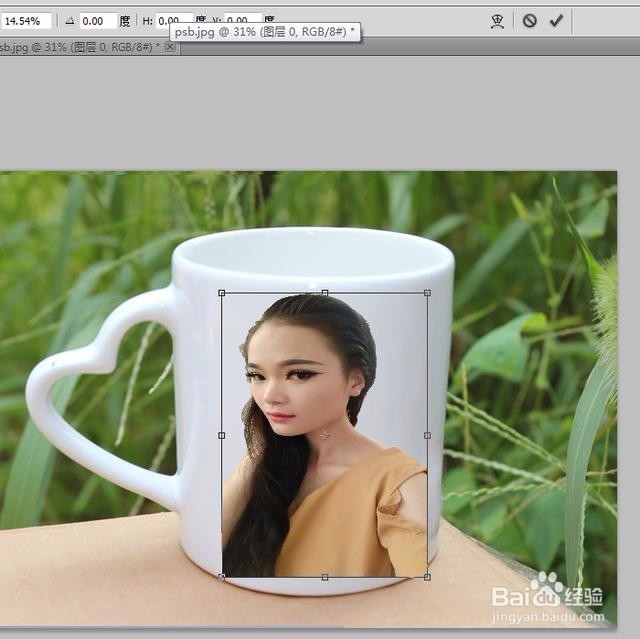Click the transform center reference point
640x639 pixels.
click(325, 435)
